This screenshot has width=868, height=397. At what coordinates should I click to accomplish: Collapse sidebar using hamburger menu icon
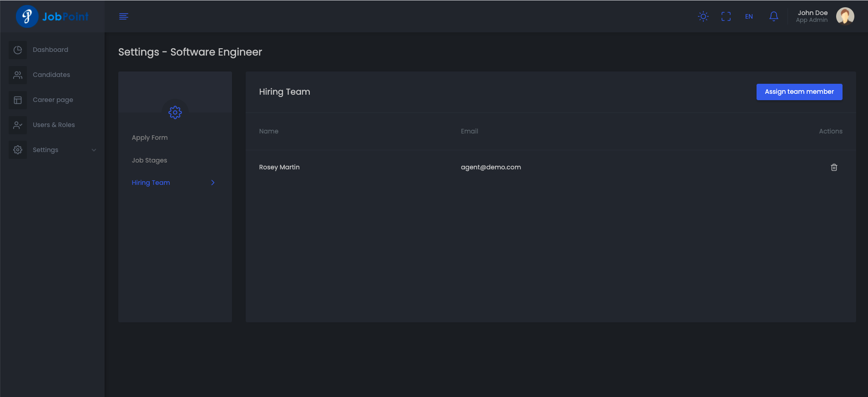(x=124, y=16)
